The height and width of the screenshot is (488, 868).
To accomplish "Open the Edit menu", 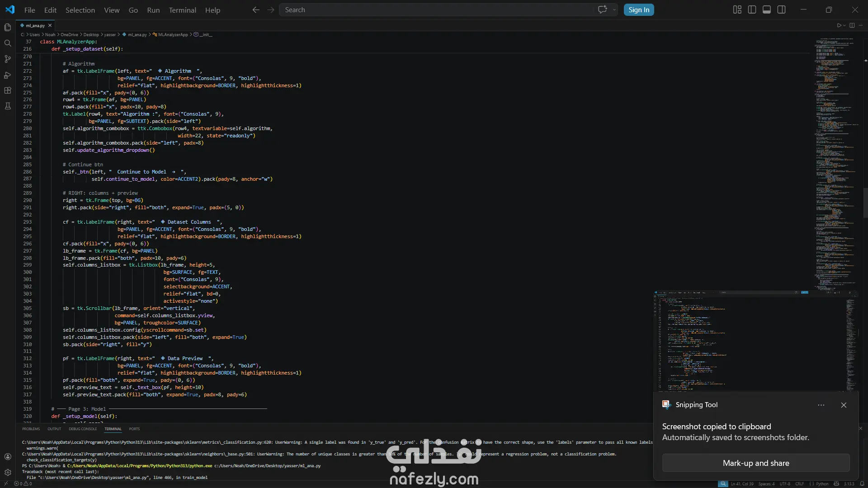I will [50, 10].
